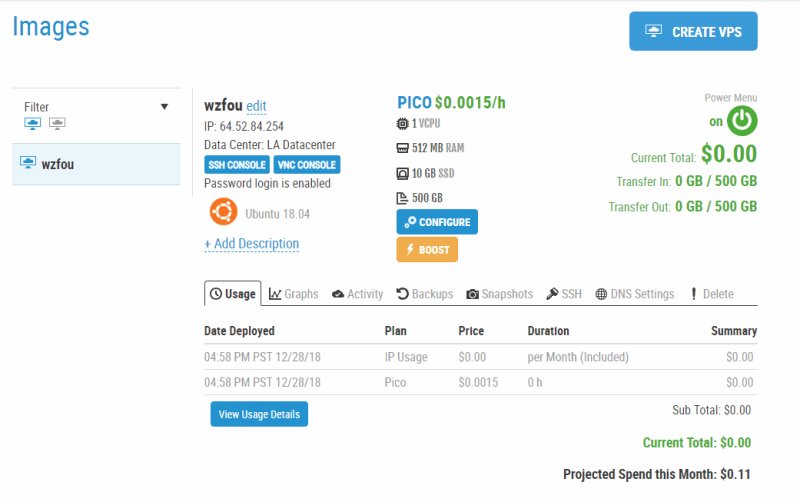
Task: Open the Activity tab
Action: pos(357,294)
